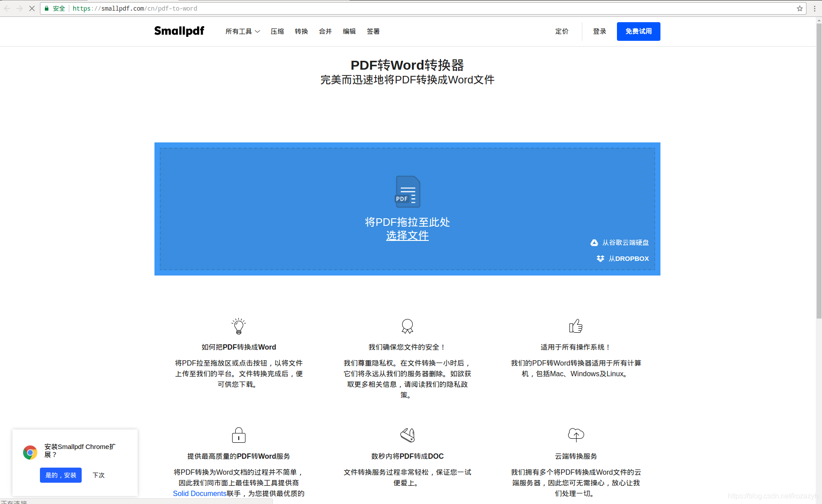Click the 将PDF拖拉至此处 text
This screenshot has width=822, height=504.
(407, 222)
